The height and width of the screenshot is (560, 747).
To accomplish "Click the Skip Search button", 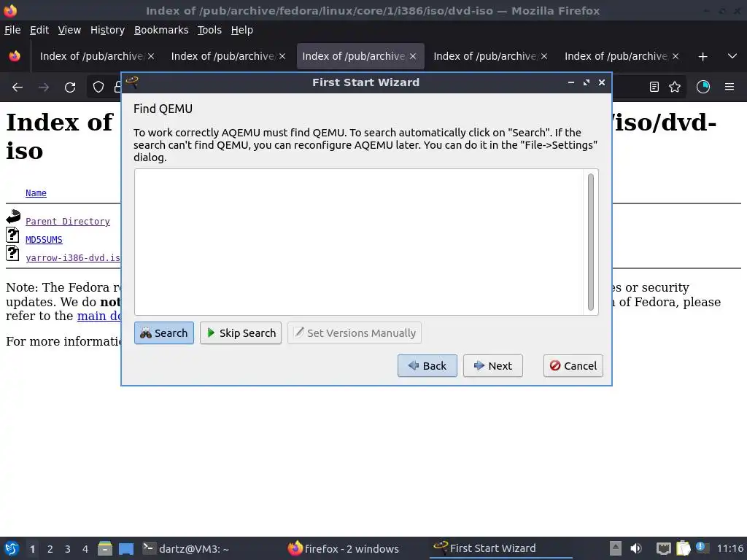I will coord(241,332).
